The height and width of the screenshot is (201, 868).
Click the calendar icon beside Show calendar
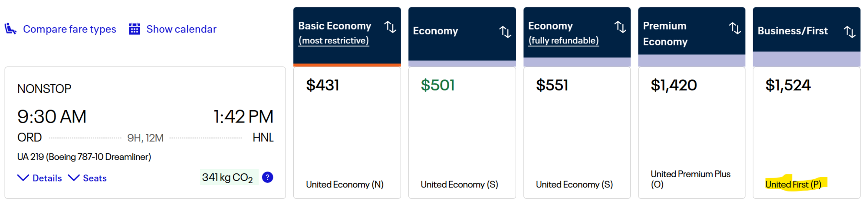point(135,29)
